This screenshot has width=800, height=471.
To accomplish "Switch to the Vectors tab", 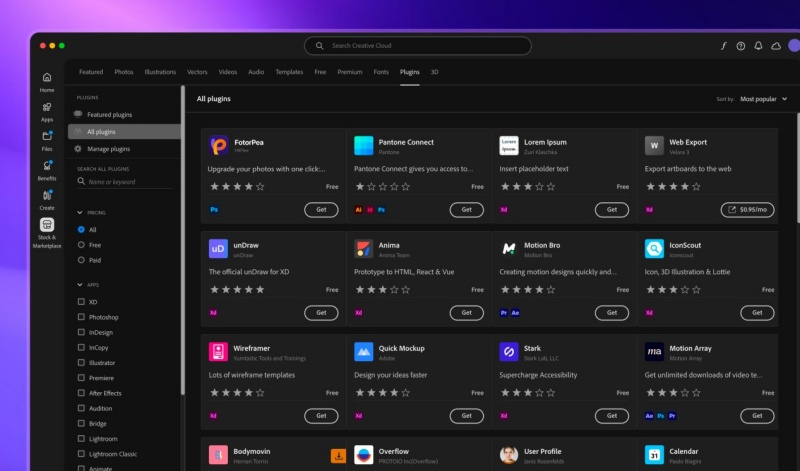I will tap(197, 72).
